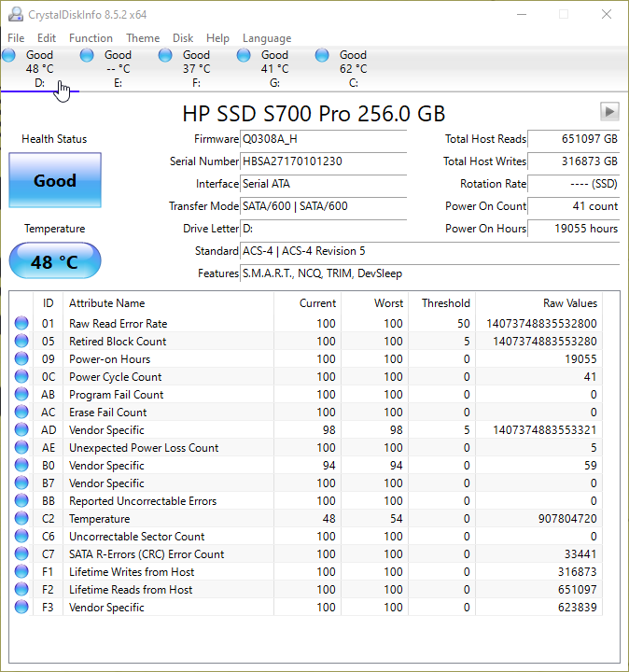Click the Serial Number field

pyautogui.click(x=323, y=161)
